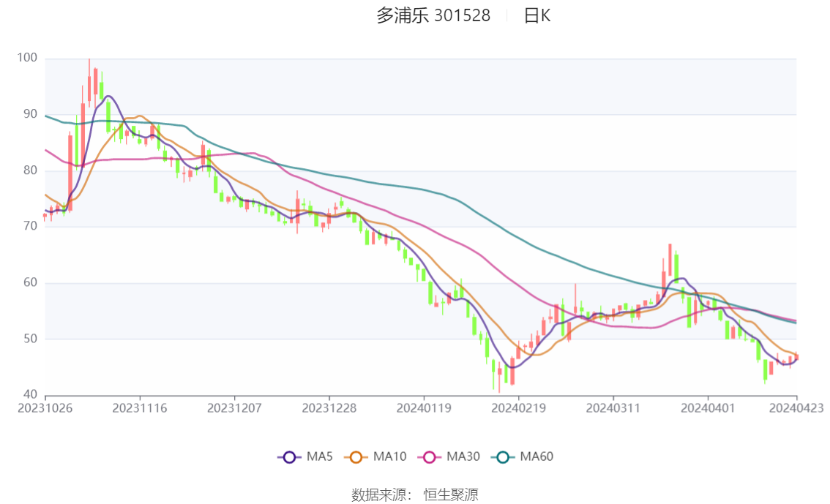Click the 20240423 date axis label
This screenshot has height=504, width=830.
coord(796,408)
